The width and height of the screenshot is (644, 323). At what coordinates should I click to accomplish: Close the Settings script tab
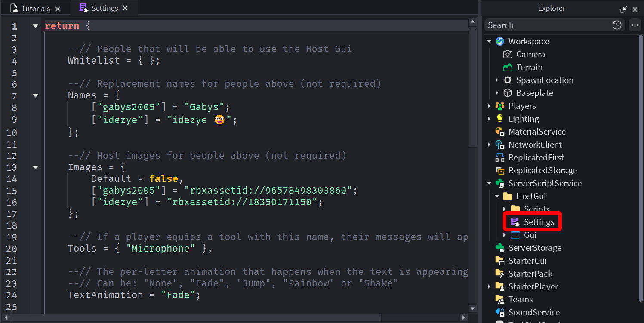pos(125,8)
